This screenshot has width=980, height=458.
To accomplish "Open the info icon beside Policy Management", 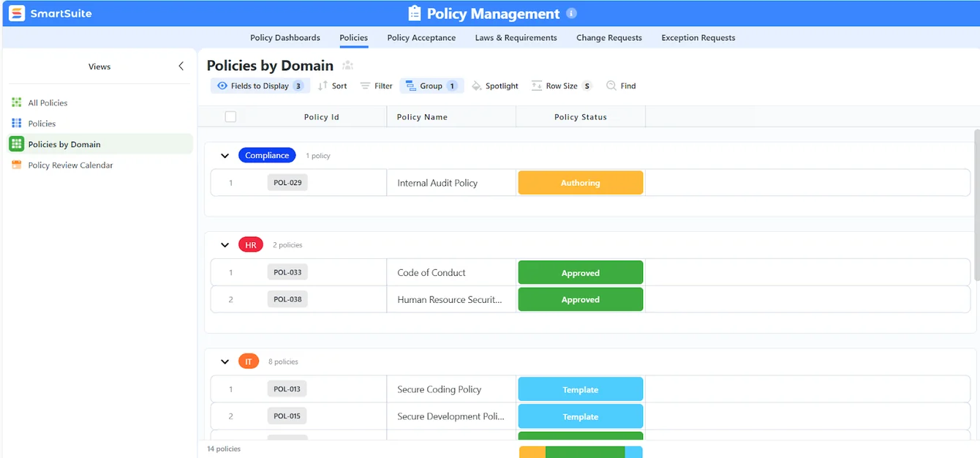I will point(572,13).
